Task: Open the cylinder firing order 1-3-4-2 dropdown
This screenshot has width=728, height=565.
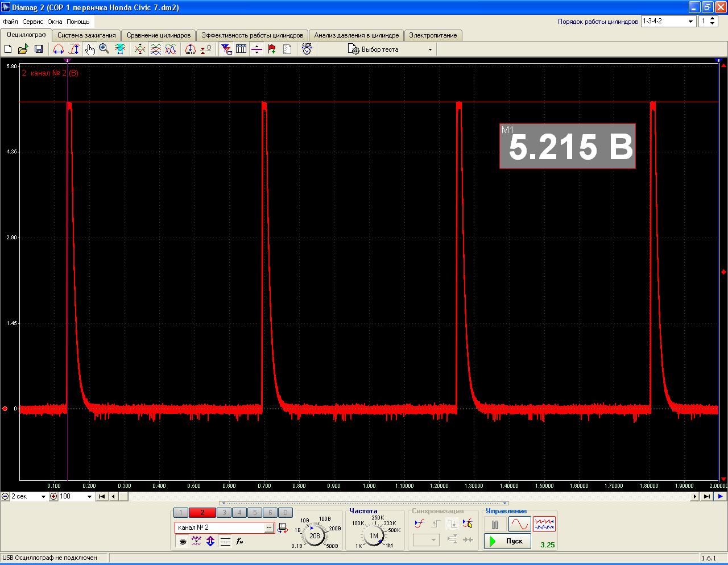Action: tap(668, 21)
